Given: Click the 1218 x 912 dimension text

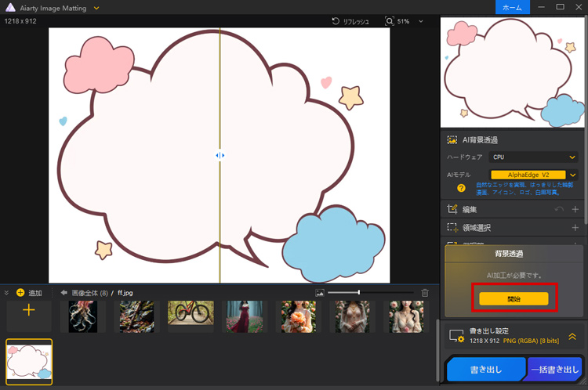Looking at the screenshot, I should pyautogui.click(x=20, y=21).
